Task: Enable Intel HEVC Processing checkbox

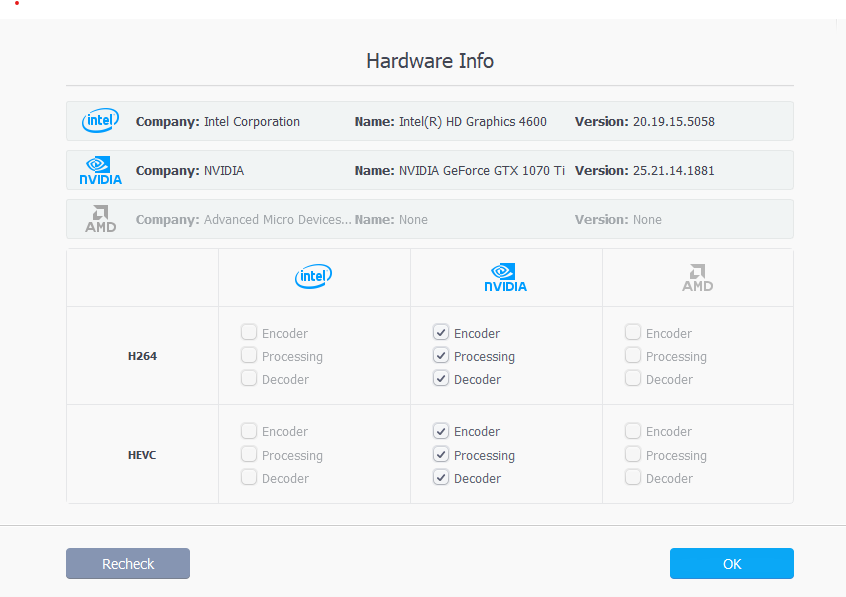Action: [249, 454]
